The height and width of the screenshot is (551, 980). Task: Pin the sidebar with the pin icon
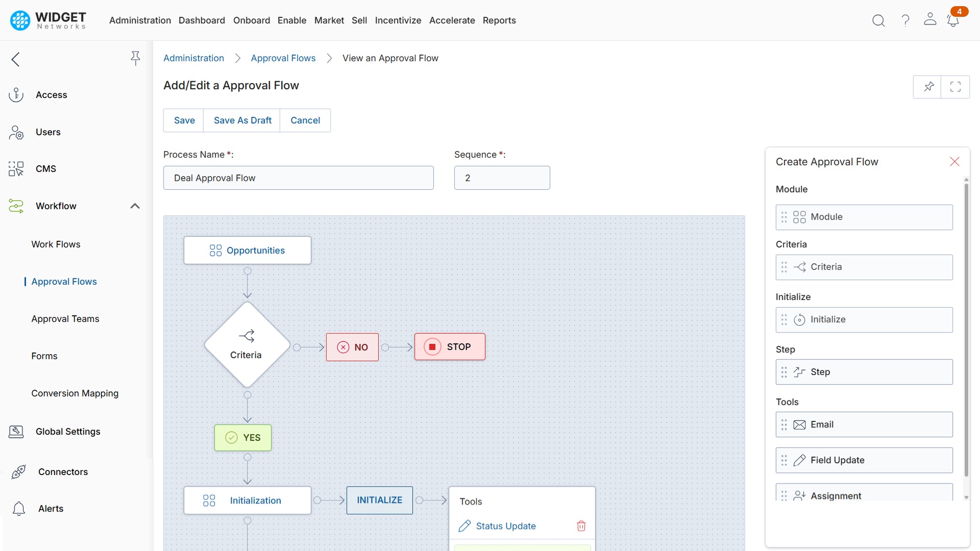[x=135, y=59]
